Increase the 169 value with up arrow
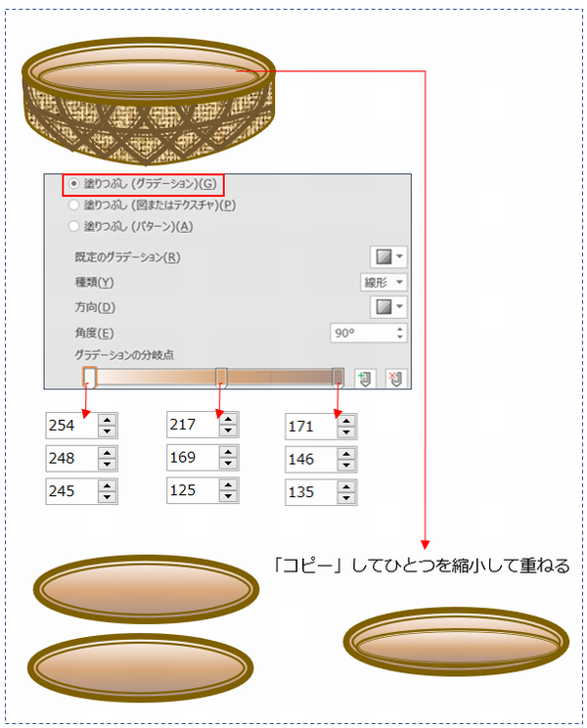Viewport: 587px width, 728px height. click(228, 452)
